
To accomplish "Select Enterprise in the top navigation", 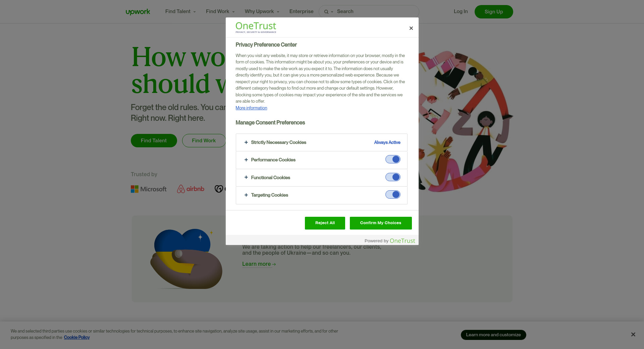I will [301, 11].
